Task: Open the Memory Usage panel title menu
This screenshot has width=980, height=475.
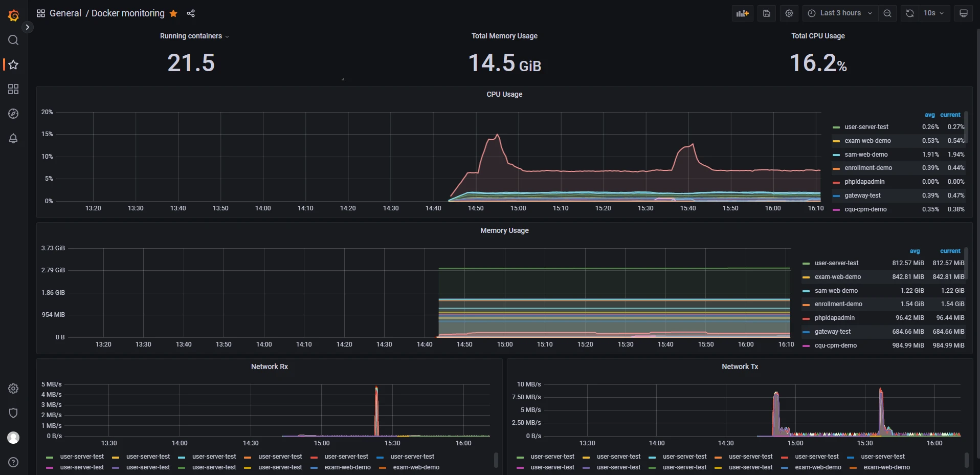Action: [x=504, y=230]
